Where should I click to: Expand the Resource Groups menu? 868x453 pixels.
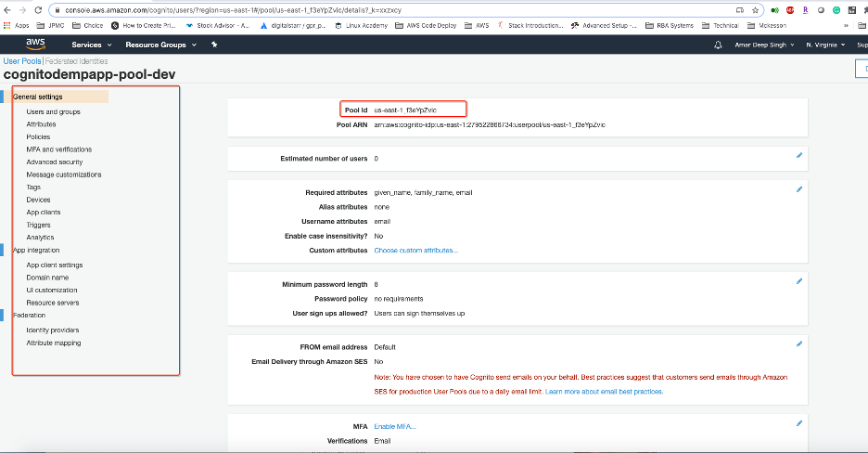pos(160,45)
